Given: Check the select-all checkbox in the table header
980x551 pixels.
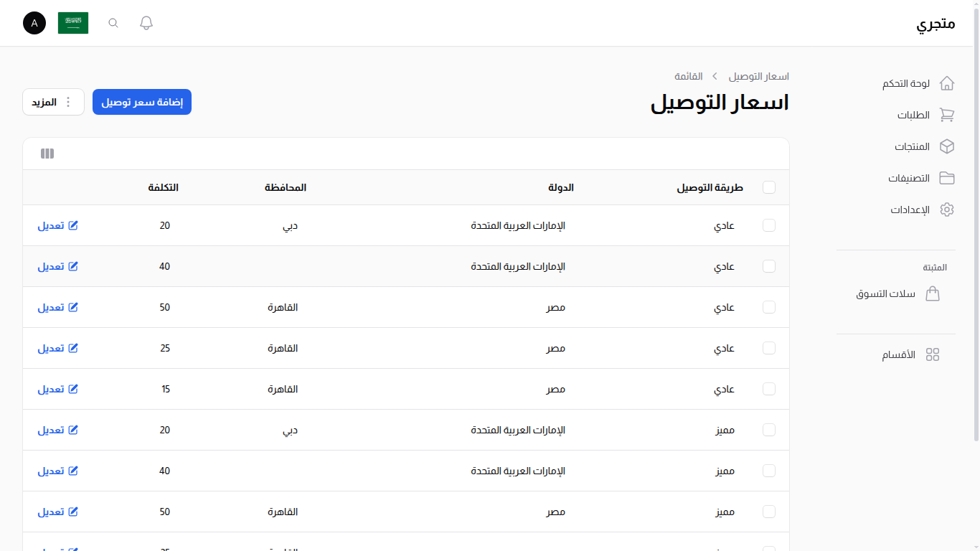Looking at the screenshot, I should pos(768,187).
